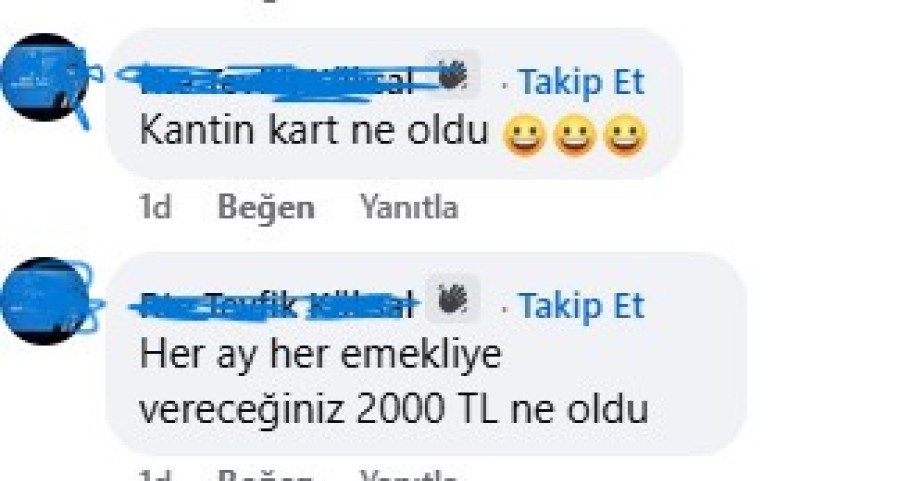Reply to the 2000 TL comment with Yanıtla
Viewport: 900px width, 481px height.
click(x=409, y=476)
